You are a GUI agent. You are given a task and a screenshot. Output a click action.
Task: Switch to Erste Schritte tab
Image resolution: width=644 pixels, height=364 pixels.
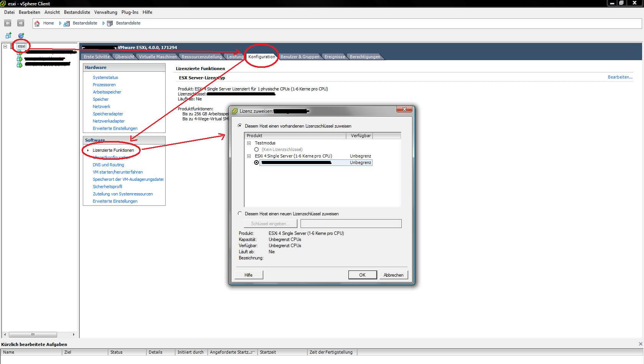[x=97, y=57]
